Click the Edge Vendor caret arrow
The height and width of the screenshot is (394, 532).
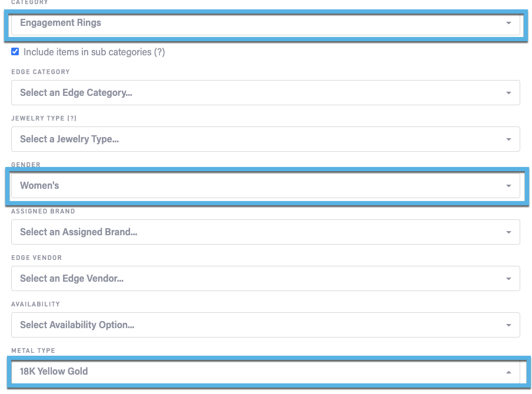[508, 279]
